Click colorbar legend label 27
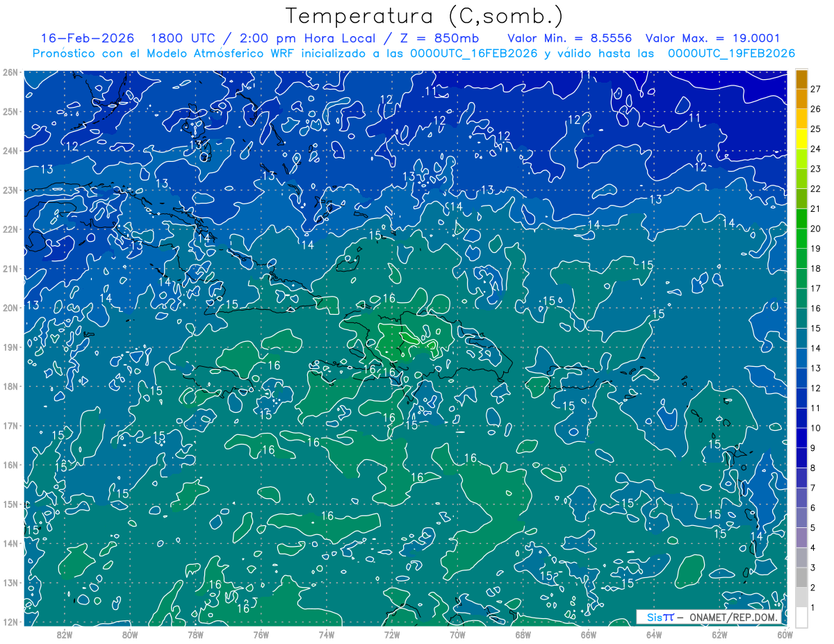834x644 pixels. coord(815,89)
